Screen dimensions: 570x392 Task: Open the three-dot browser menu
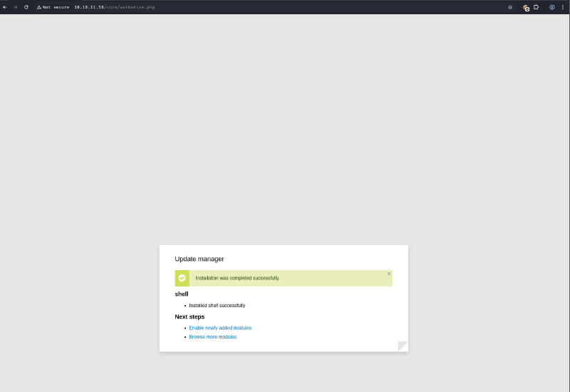click(562, 7)
